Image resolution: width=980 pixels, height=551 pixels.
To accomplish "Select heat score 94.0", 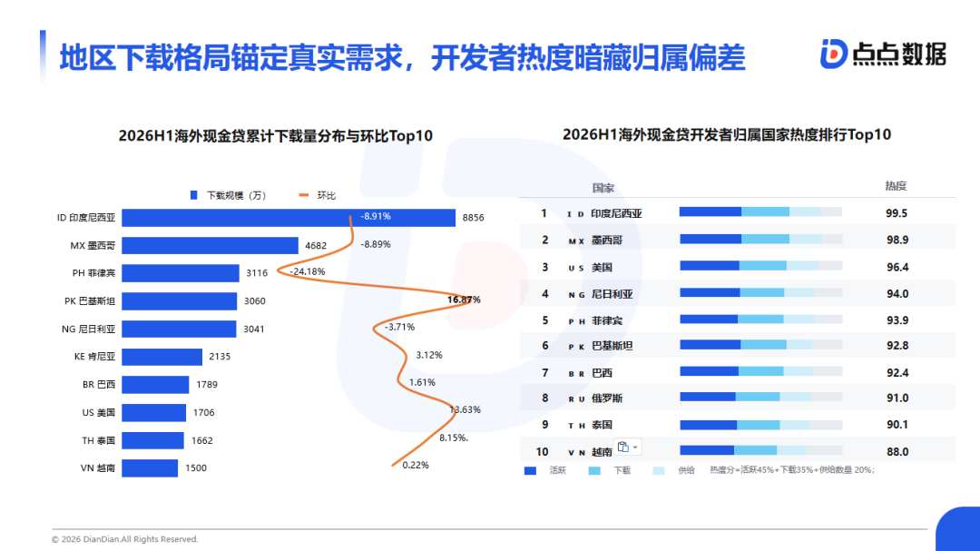I will tap(897, 294).
